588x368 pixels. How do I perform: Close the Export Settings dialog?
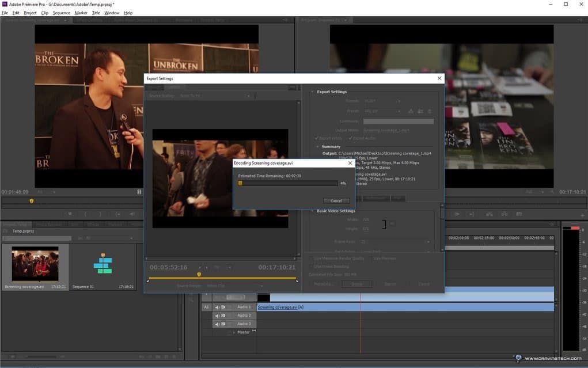439,78
